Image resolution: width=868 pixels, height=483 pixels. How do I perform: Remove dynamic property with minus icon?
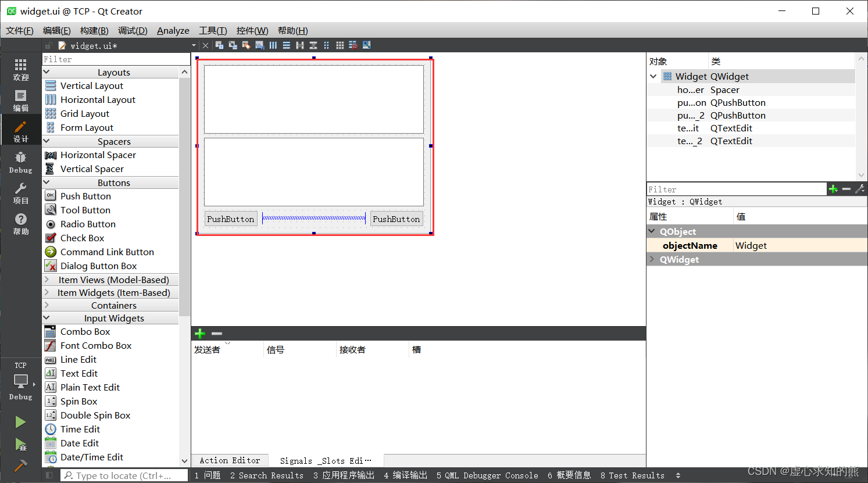point(846,189)
